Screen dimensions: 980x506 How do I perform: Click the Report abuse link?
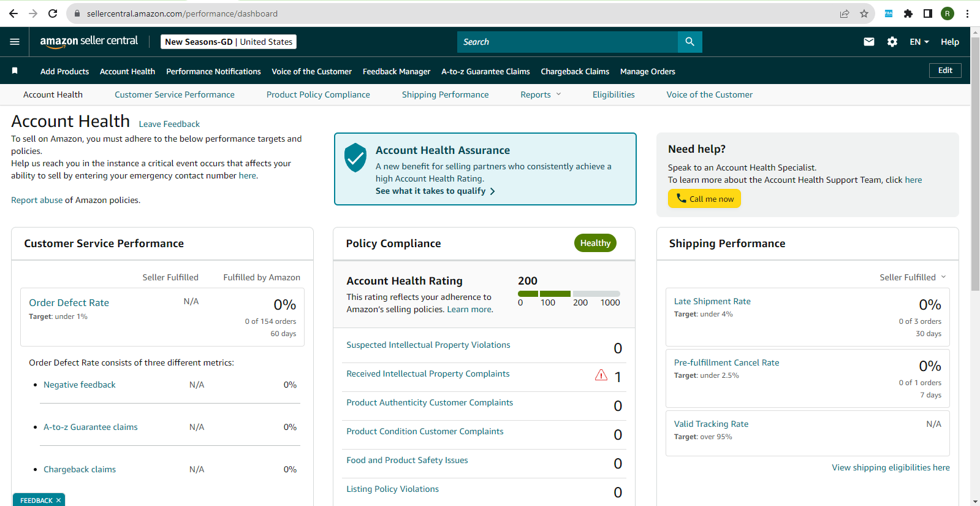tap(37, 200)
